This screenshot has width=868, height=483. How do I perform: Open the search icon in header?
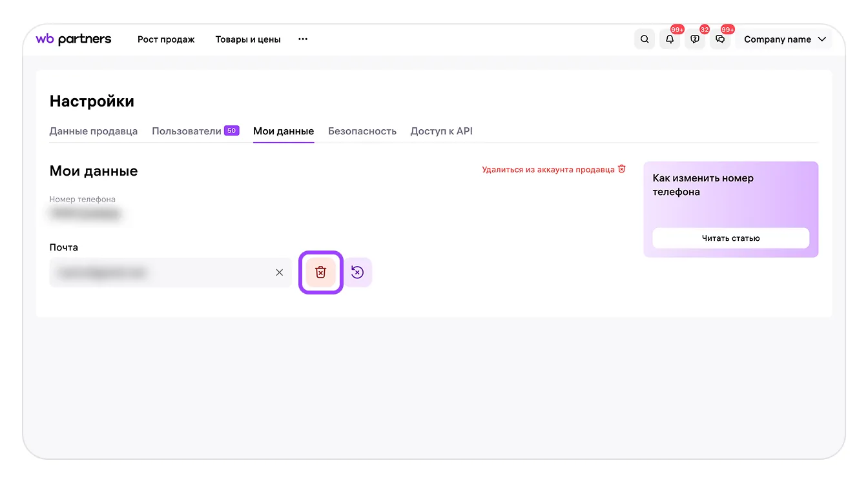[x=645, y=39]
